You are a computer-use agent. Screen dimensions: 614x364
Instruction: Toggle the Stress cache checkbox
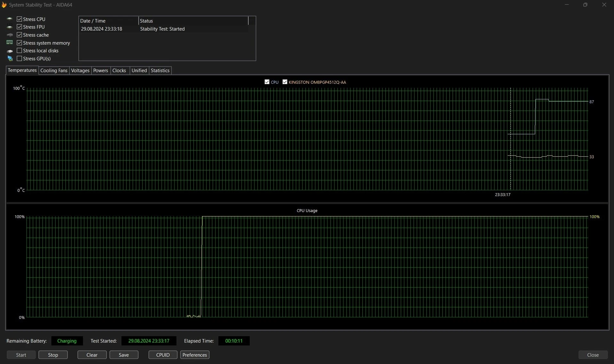19,35
